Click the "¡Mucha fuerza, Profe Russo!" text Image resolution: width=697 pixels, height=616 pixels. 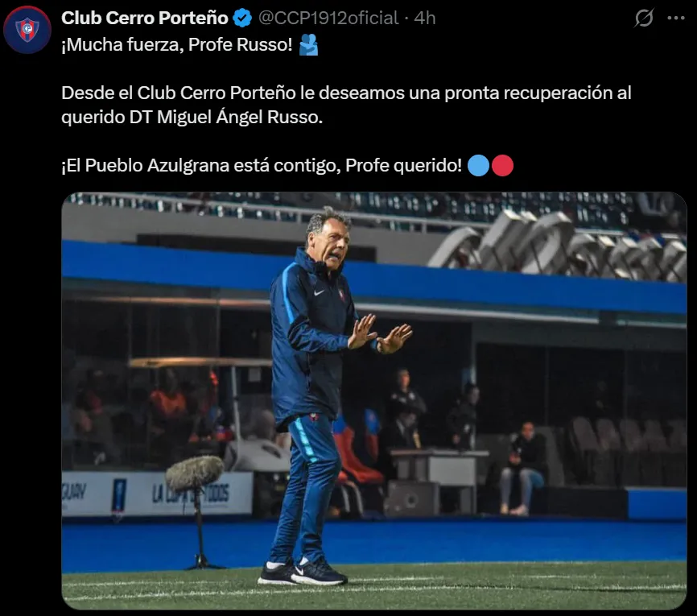(x=177, y=45)
